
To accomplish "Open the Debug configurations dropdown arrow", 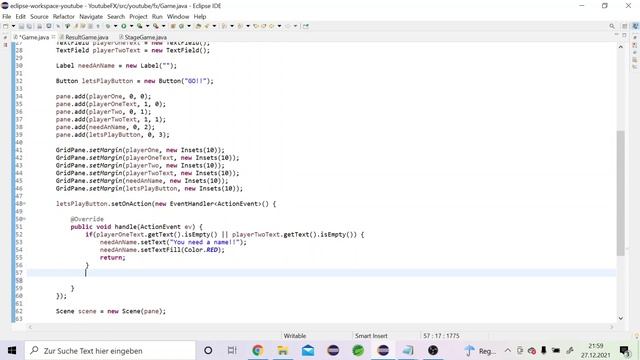I will 116,26.
